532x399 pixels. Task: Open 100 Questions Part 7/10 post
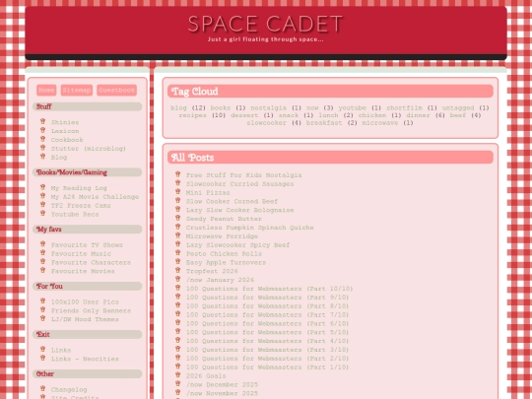(267, 315)
